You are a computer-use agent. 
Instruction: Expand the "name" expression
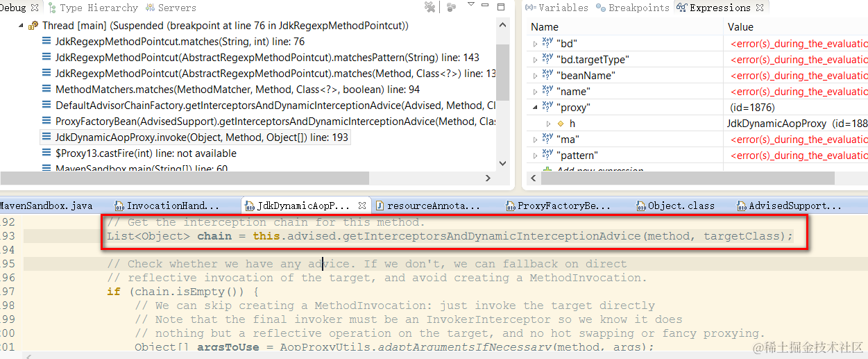534,91
